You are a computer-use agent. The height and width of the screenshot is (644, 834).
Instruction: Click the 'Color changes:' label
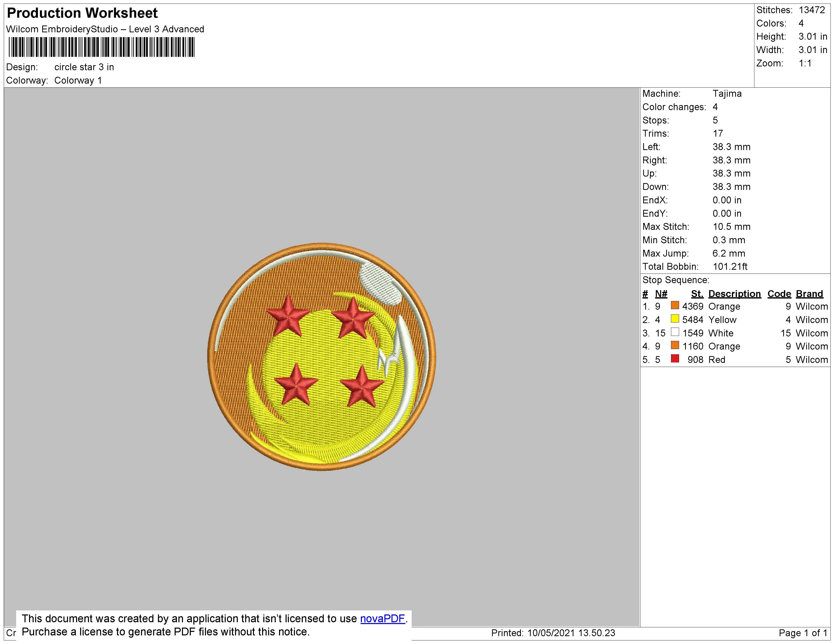click(x=674, y=107)
